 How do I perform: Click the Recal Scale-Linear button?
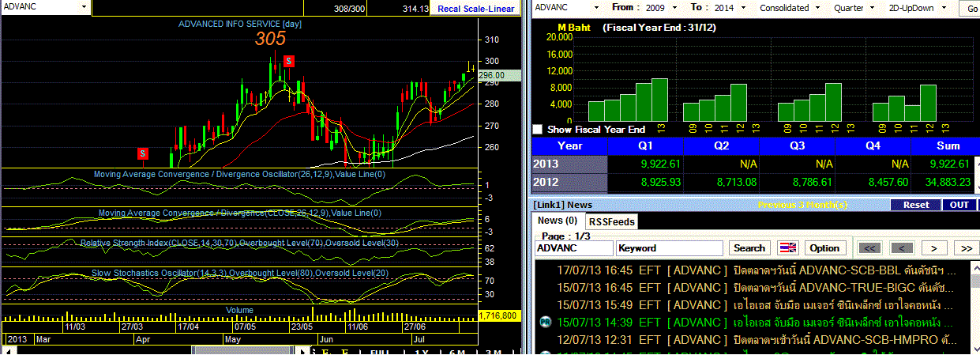(x=476, y=9)
